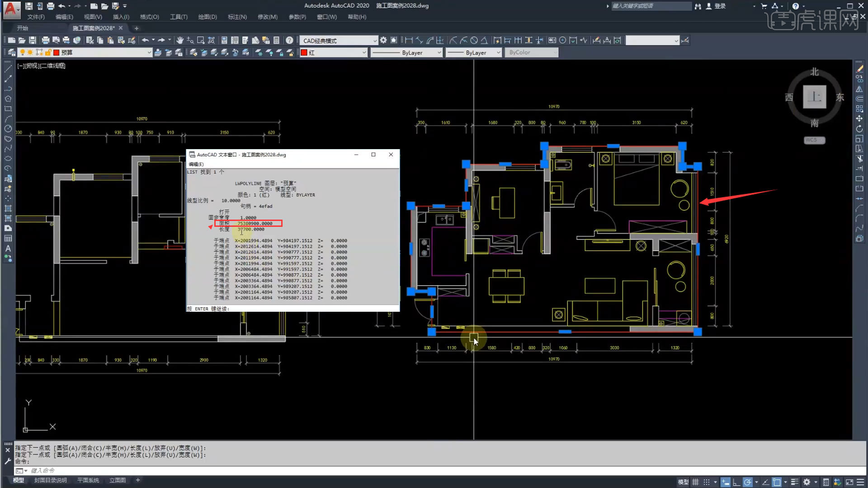
Task: Click the red layer color swatch beside 预算
Action: point(57,52)
